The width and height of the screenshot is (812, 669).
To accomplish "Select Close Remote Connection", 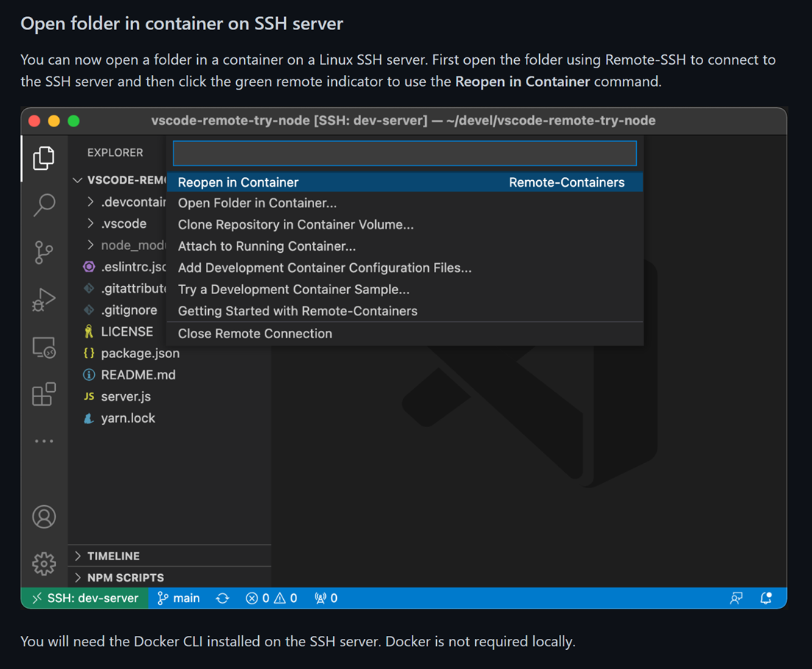I will (x=405, y=334).
